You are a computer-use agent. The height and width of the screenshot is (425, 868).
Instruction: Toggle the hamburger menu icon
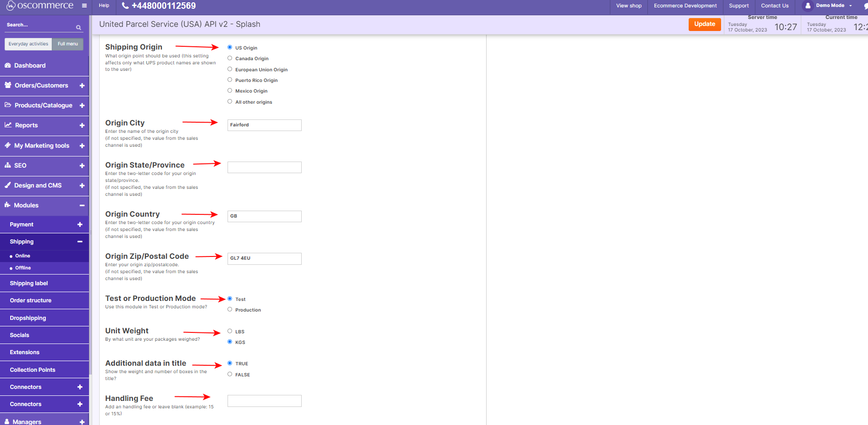pos(84,6)
